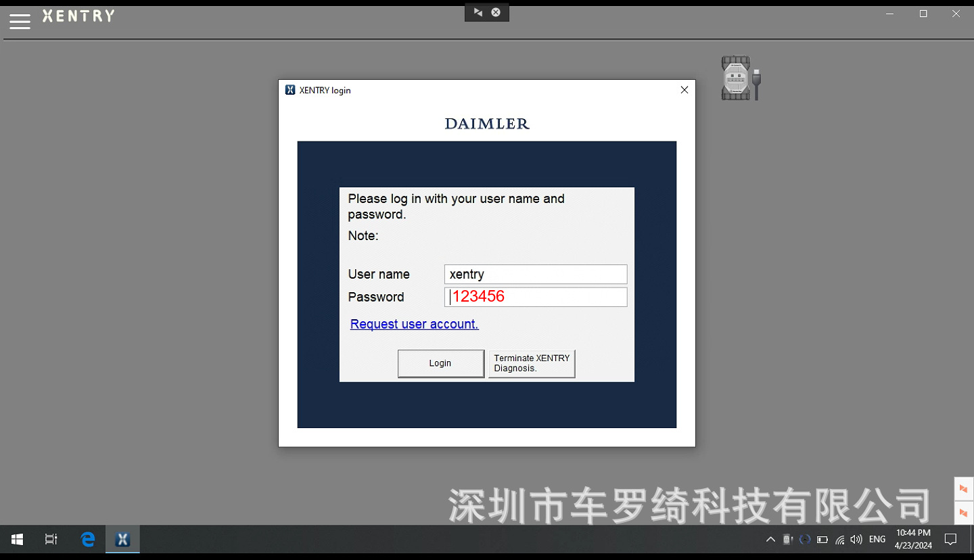Check the battery status icon
974x560 pixels.
click(822, 540)
